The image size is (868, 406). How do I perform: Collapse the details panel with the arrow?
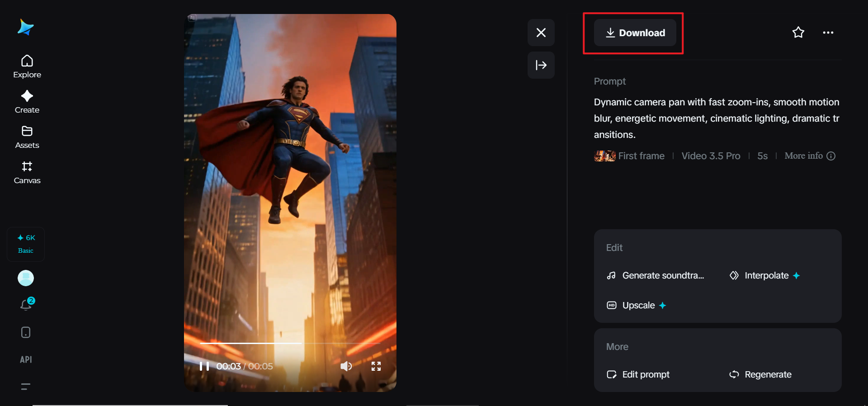541,66
